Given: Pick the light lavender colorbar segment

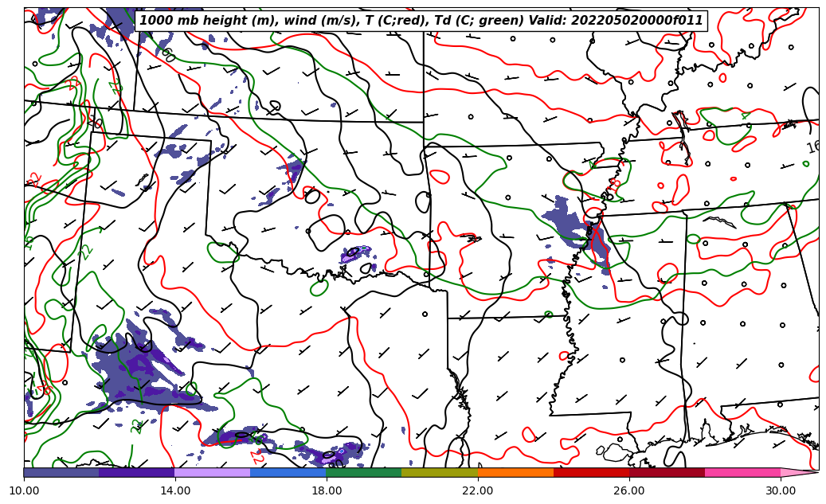Looking at the screenshot, I should tap(213, 472).
